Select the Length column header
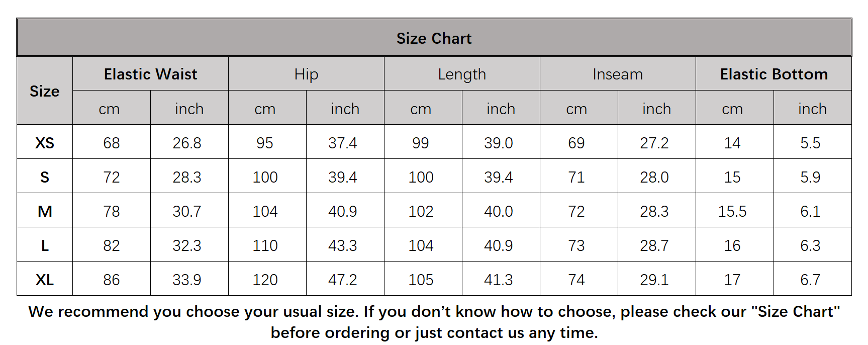Screen dimensions: 868x345 462,74
